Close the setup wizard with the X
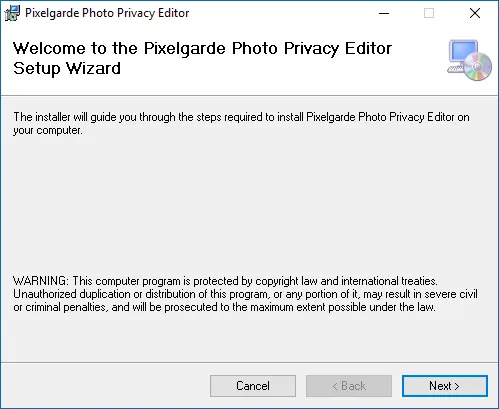Viewport: 499px width, 409px height. [475, 13]
